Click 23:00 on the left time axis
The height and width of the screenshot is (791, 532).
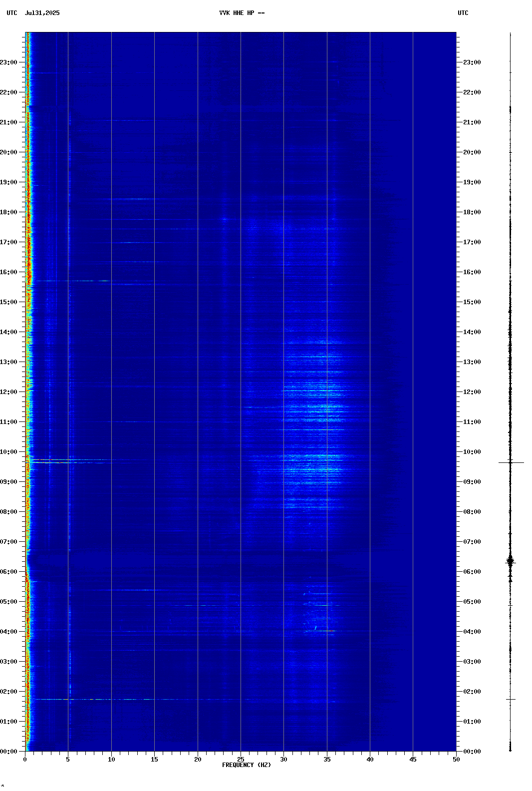click(8, 62)
